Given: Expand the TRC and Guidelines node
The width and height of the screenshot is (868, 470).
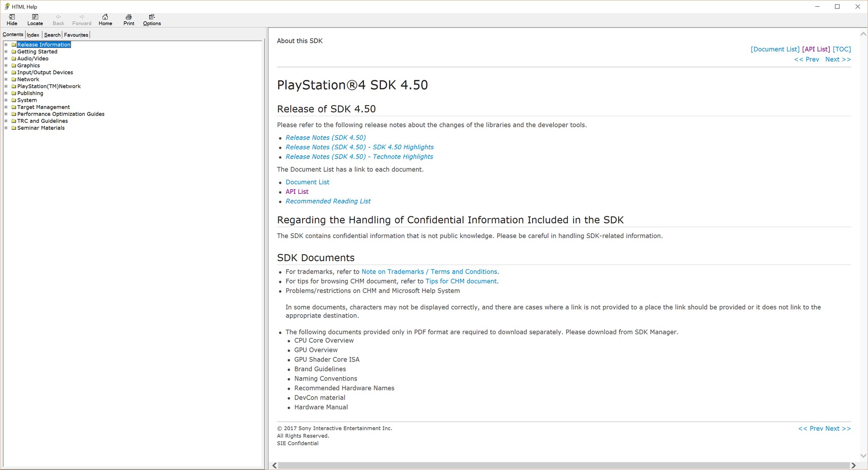Looking at the screenshot, I should tap(6, 121).
